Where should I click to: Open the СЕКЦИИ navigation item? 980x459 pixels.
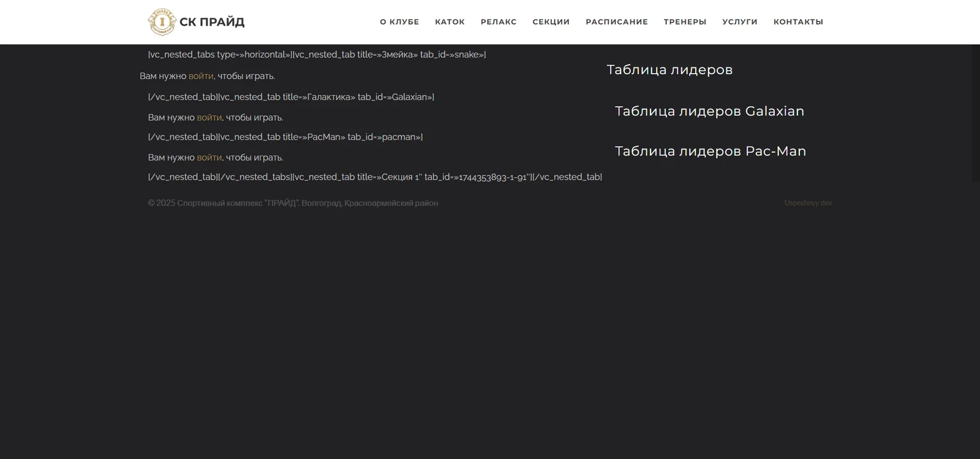(x=551, y=22)
